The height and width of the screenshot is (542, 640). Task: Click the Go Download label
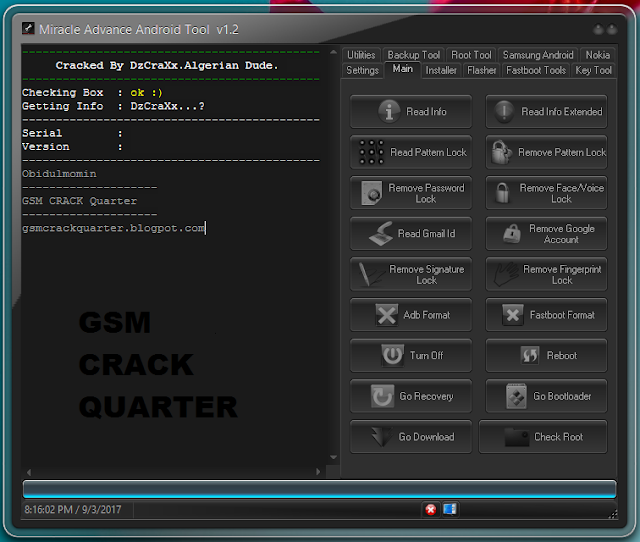click(426, 437)
